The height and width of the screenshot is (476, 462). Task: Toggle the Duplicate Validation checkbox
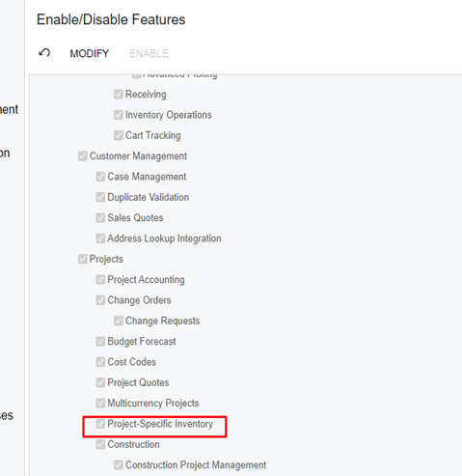tap(100, 197)
